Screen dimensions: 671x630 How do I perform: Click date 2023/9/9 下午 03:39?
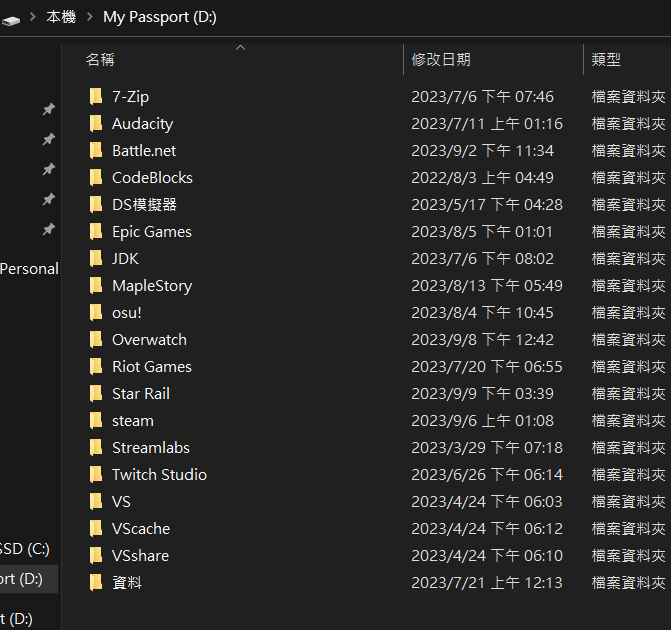pyautogui.click(x=482, y=393)
